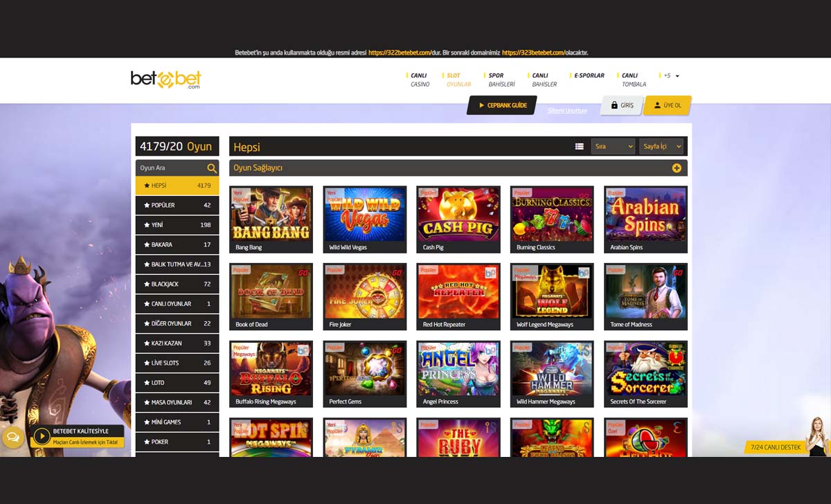The height and width of the screenshot is (504, 831).
Task: Select Diğer Oyunlar category
Action: click(177, 323)
